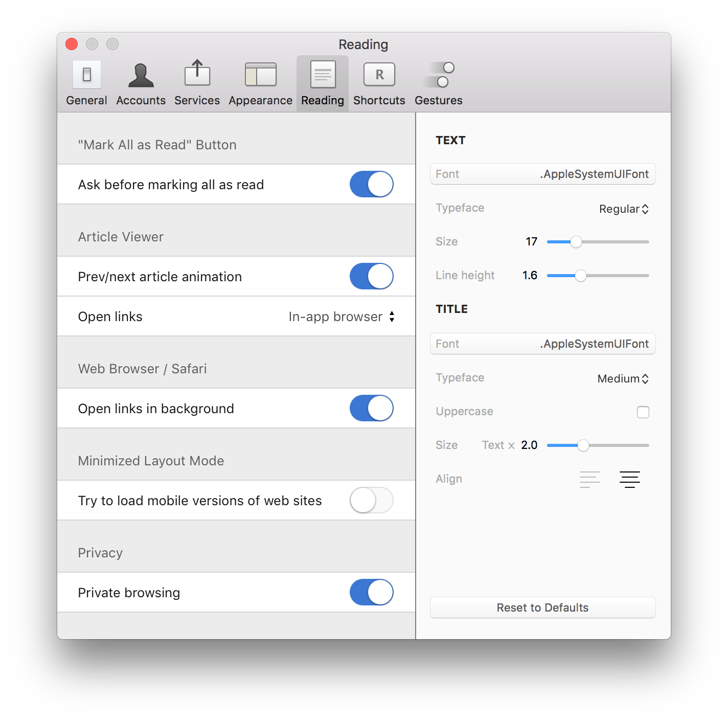Viewport: 728px width, 721px height.
Task: Align title text to the left
Action: 589,479
